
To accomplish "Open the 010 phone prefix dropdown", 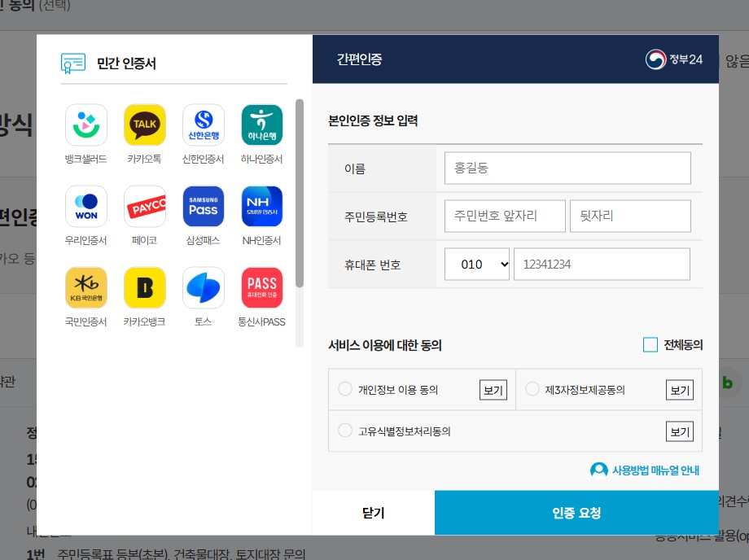I will (x=477, y=264).
